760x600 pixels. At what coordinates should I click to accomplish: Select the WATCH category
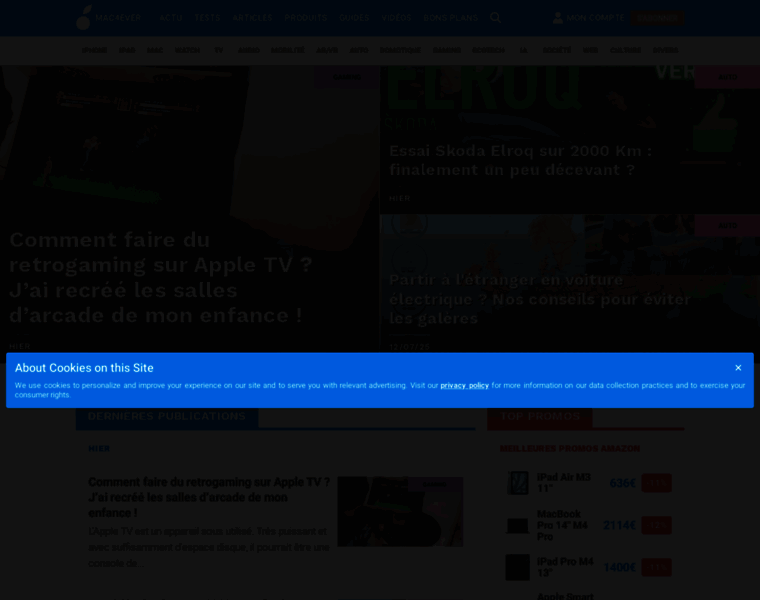pyautogui.click(x=187, y=50)
